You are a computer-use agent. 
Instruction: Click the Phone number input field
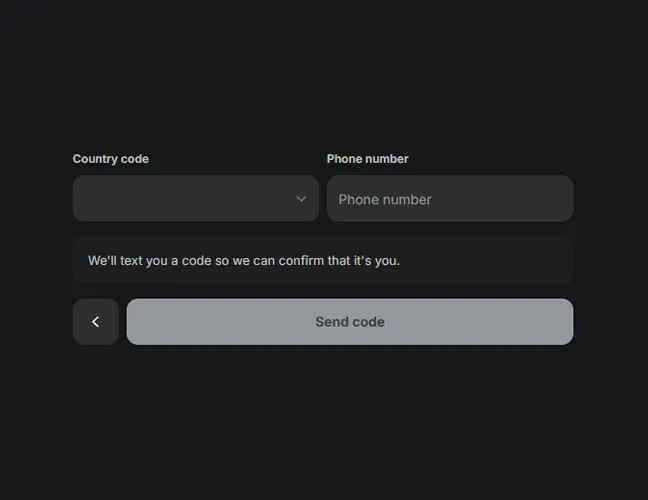449,199
